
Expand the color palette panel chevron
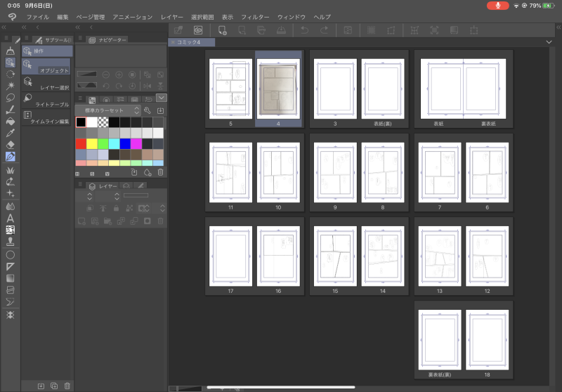162,98
